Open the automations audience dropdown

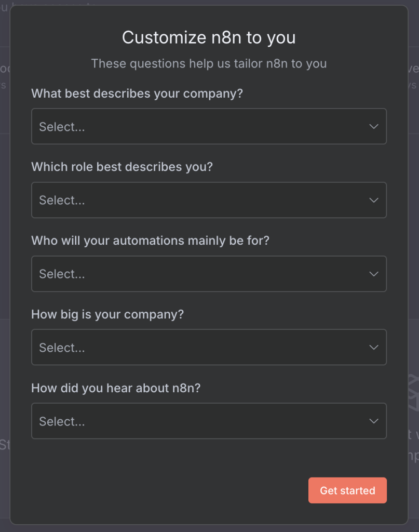pyautogui.click(x=209, y=274)
